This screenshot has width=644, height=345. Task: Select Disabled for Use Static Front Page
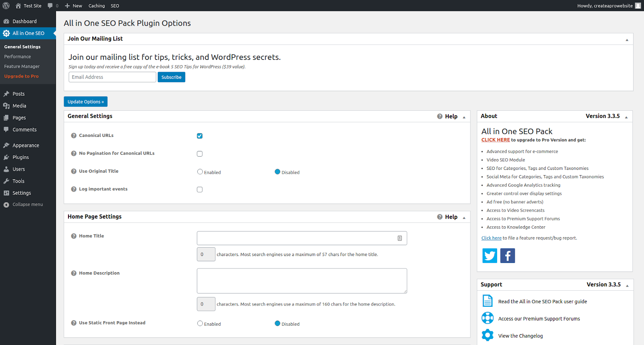[277, 323]
